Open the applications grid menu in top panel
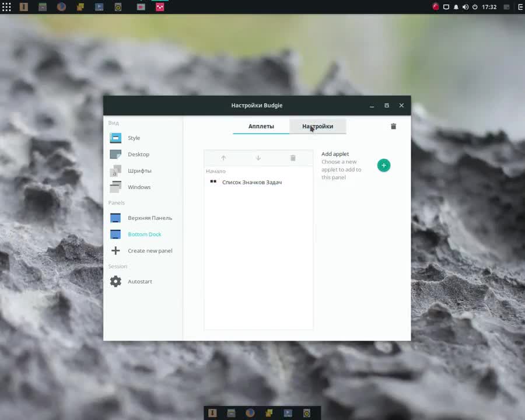 6,6
